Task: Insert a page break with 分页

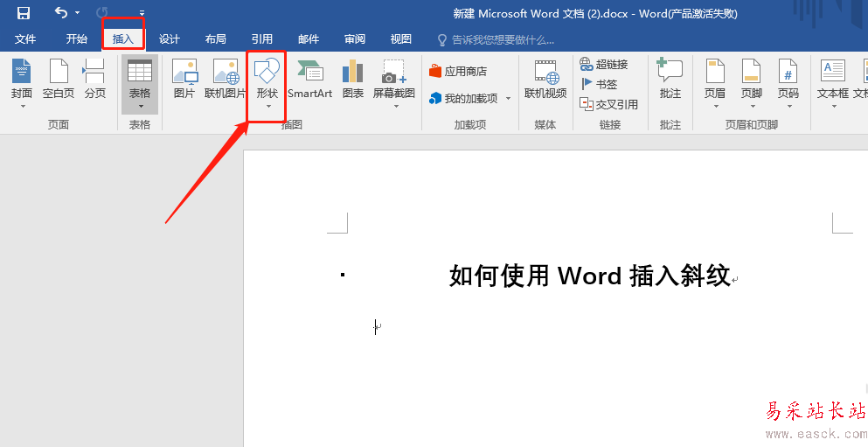Action: click(94, 80)
